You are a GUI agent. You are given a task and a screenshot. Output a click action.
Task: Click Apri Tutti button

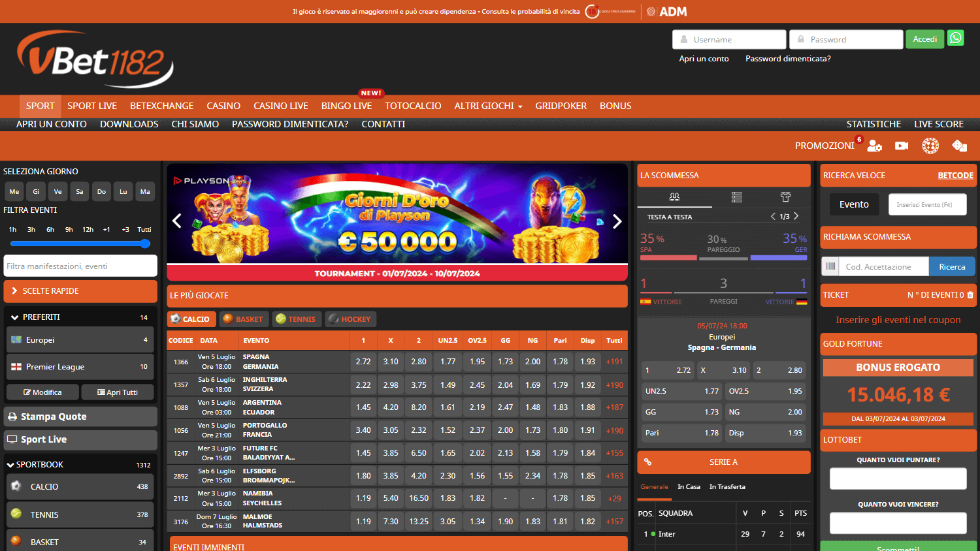tap(118, 392)
